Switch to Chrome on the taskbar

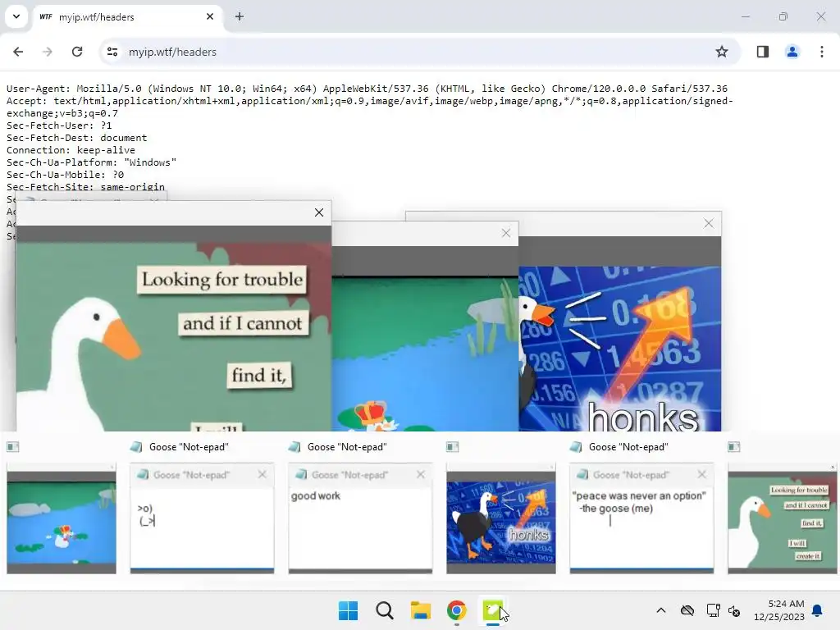click(456, 610)
